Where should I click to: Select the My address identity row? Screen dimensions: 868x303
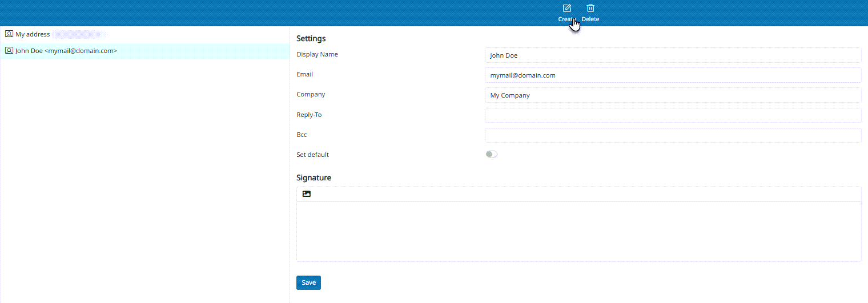[144, 34]
